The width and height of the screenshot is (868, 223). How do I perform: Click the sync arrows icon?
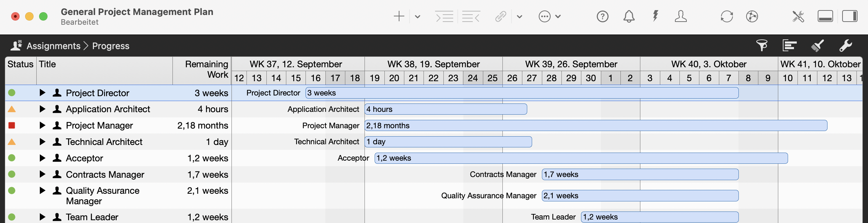tap(727, 16)
